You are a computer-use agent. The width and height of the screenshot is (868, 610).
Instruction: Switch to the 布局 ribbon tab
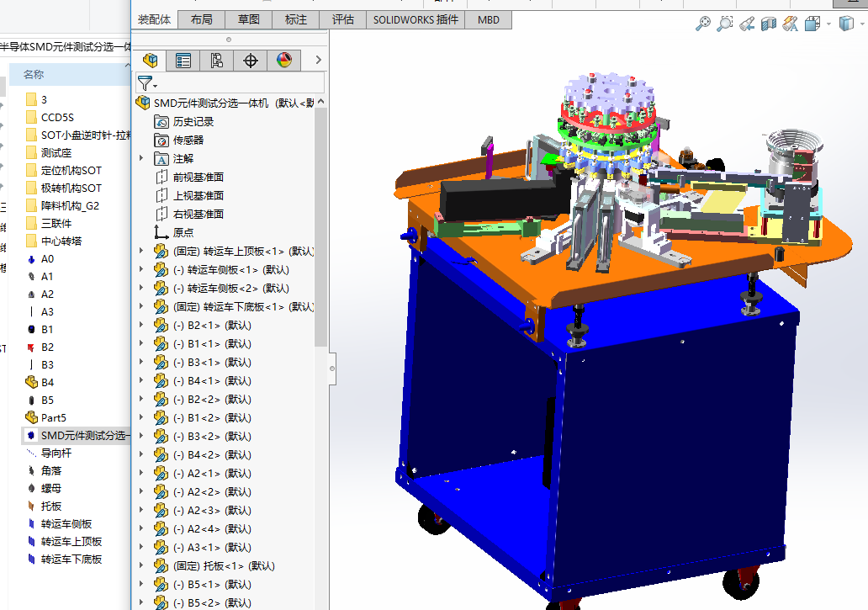202,20
